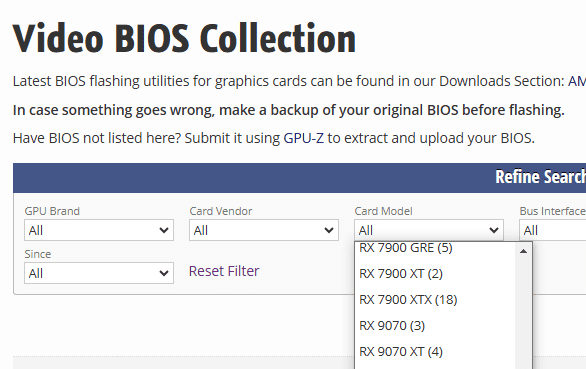Open the Bus Interface dropdown
Viewport: 586px width, 369px height.
click(553, 230)
